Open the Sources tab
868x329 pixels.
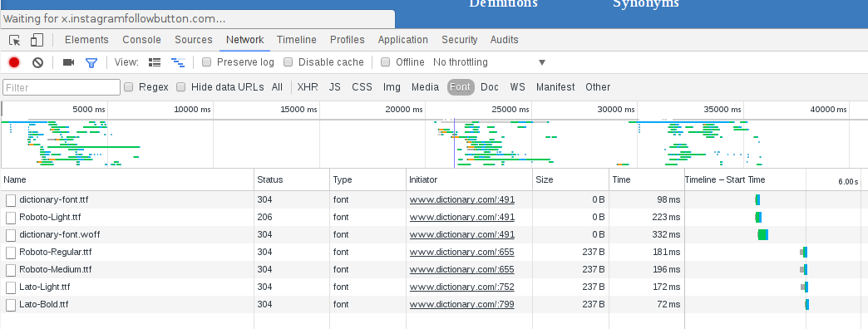click(194, 40)
